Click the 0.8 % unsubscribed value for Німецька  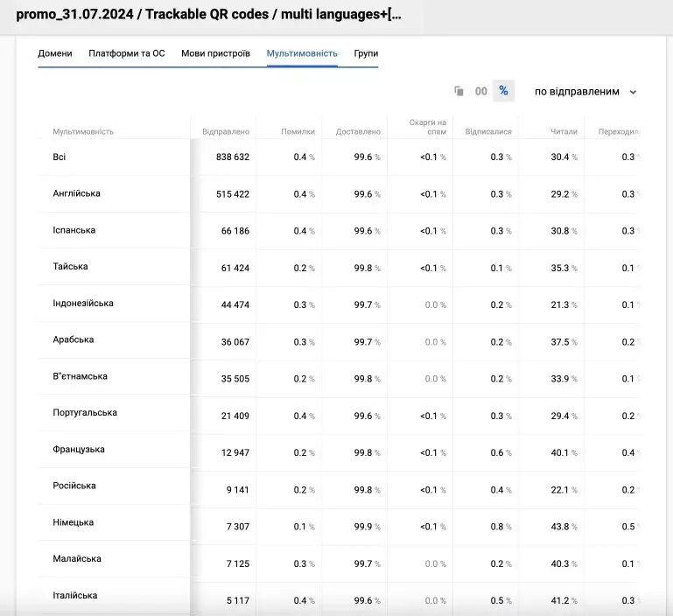pyautogui.click(x=501, y=527)
